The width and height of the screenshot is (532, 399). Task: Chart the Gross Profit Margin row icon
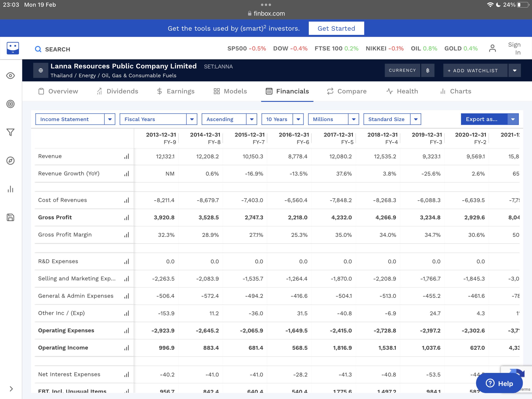tap(127, 235)
